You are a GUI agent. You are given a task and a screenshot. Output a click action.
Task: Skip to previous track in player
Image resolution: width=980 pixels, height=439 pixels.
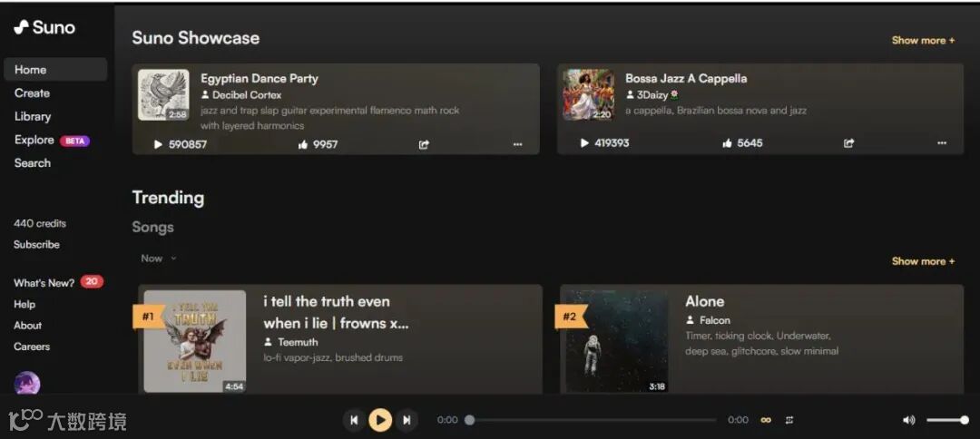(x=354, y=420)
